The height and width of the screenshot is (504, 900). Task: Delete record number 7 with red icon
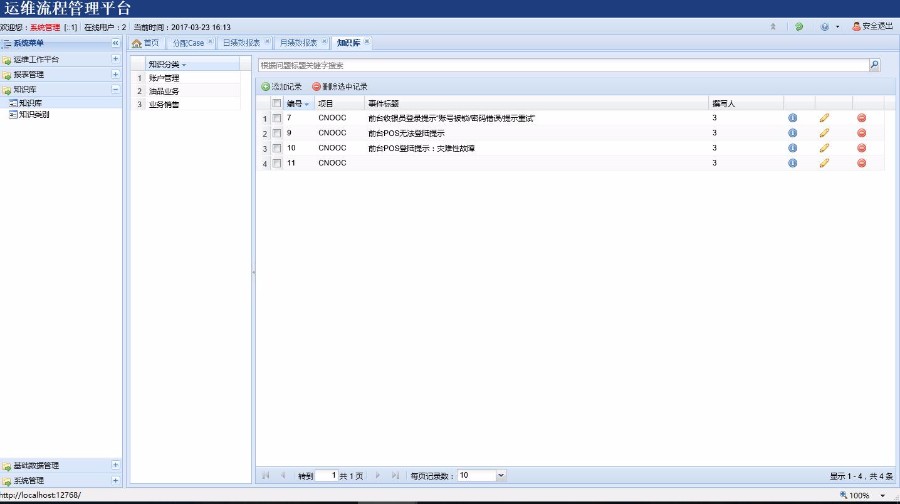pos(862,118)
